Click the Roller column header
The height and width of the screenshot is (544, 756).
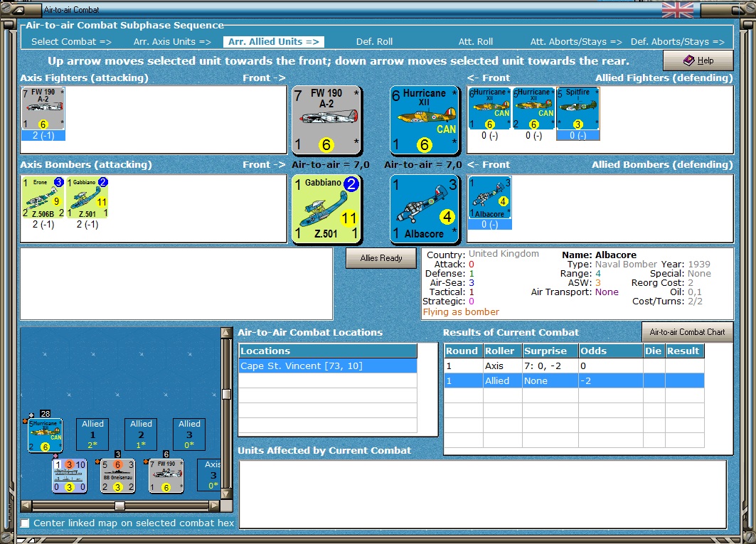503,351
